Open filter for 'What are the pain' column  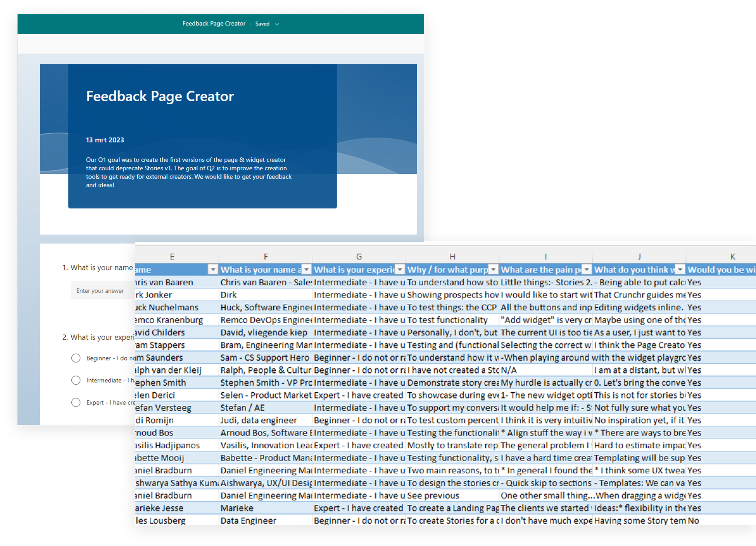click(587, 270)
